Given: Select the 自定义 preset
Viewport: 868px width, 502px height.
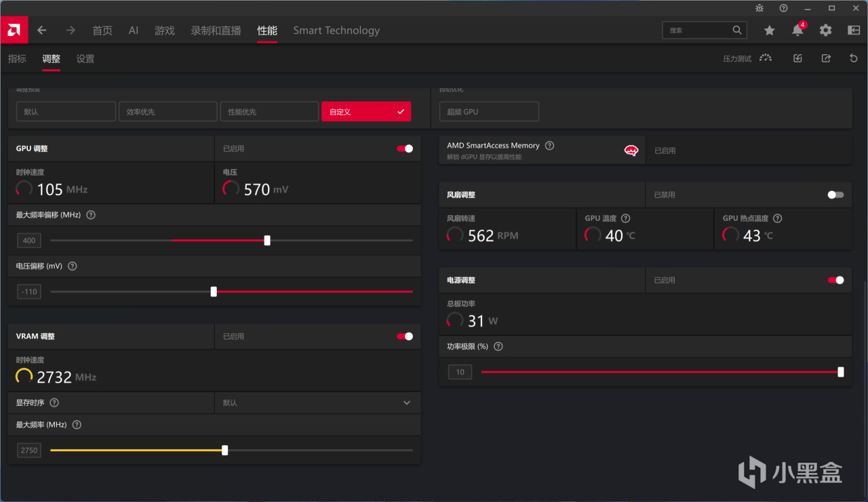Looking at the screenshot, I should tap(366, 111).
